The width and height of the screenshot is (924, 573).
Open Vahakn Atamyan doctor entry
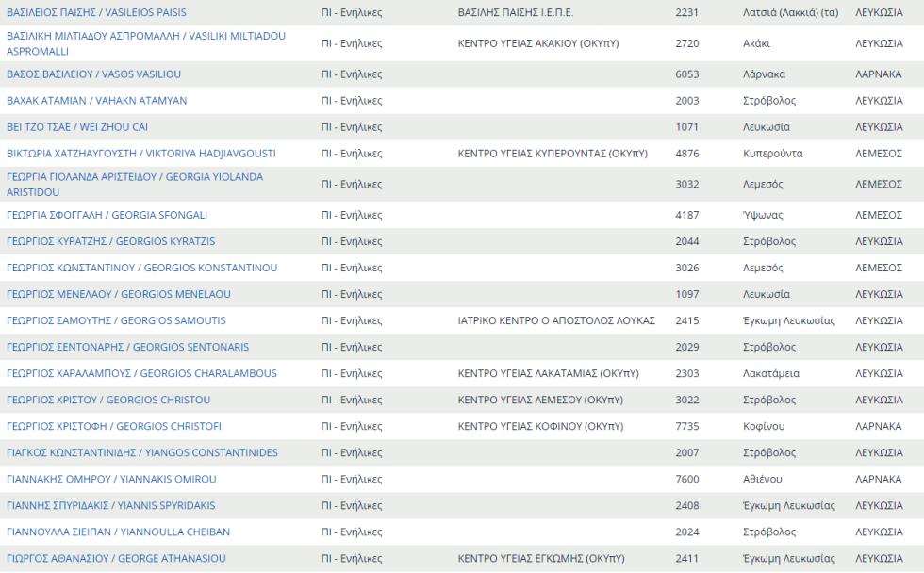pos(96,101)
